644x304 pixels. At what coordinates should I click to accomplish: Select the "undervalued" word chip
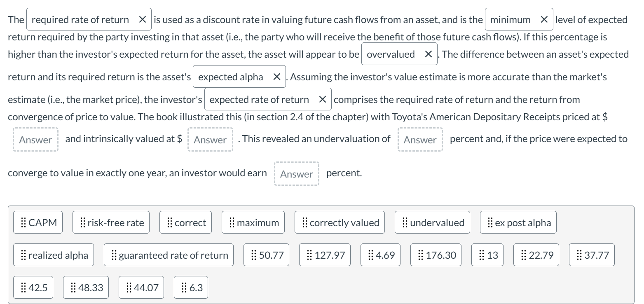pos(432,222)
